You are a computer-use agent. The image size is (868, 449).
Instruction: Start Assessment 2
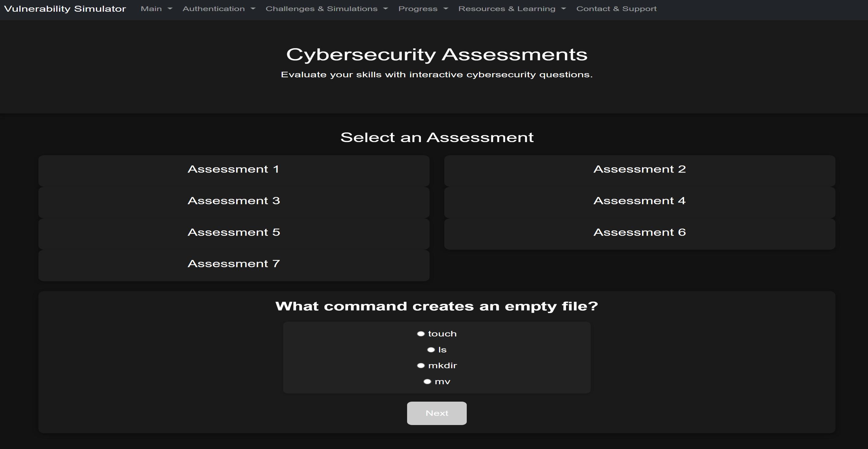pos(639,169)
